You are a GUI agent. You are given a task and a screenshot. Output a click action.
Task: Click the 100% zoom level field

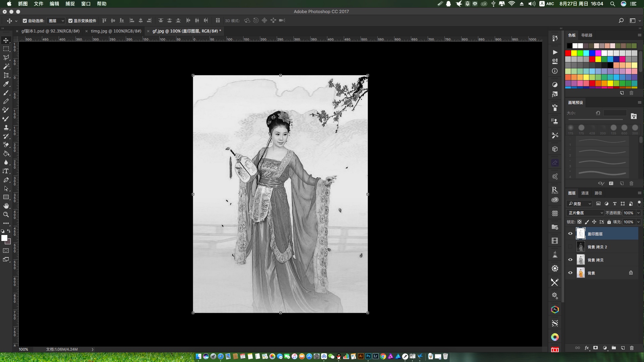point(23,349)
